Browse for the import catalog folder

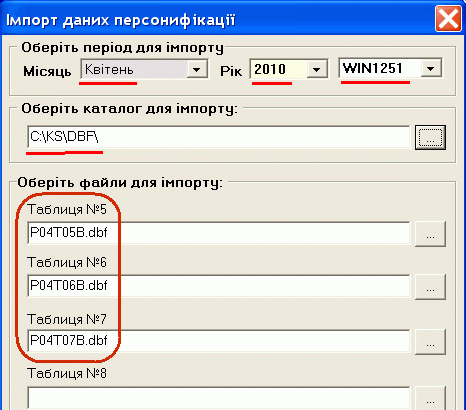(x=430, y=137)
